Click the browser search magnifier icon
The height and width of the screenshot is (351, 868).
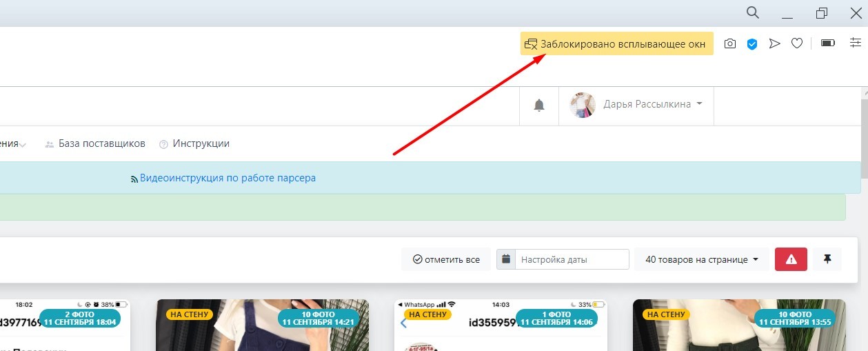[x=753, y=12]
